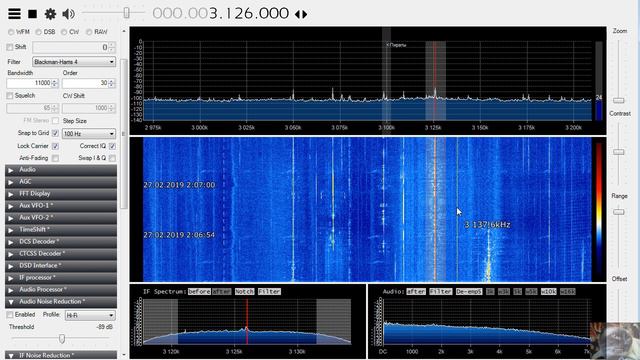
Task: Expand the IF processor panel
Action: tap(61, 278)
